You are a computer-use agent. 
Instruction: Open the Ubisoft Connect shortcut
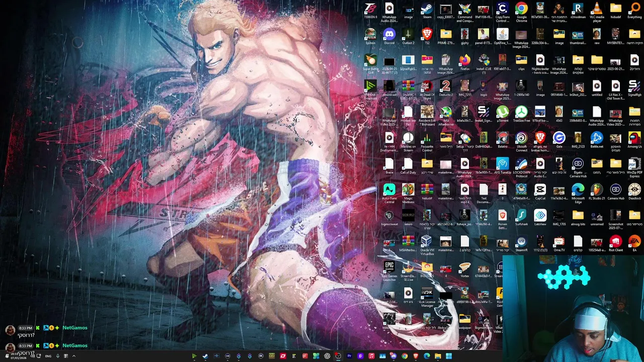click(x=521, y=142)
